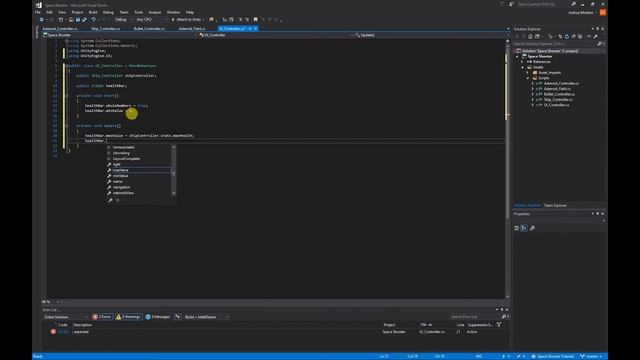Switch to the Team Explorer tab
The height and width of the screenshot is (360, 640).
(x=555, y=205)
